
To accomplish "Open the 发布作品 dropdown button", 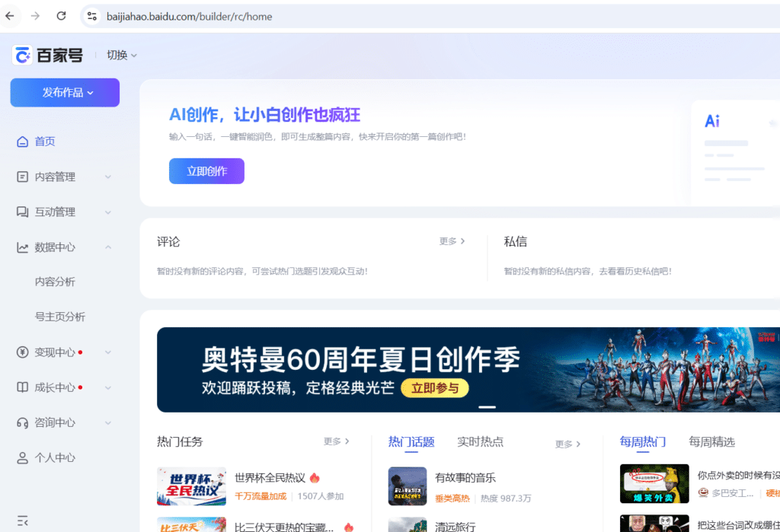I will (65, 93).
